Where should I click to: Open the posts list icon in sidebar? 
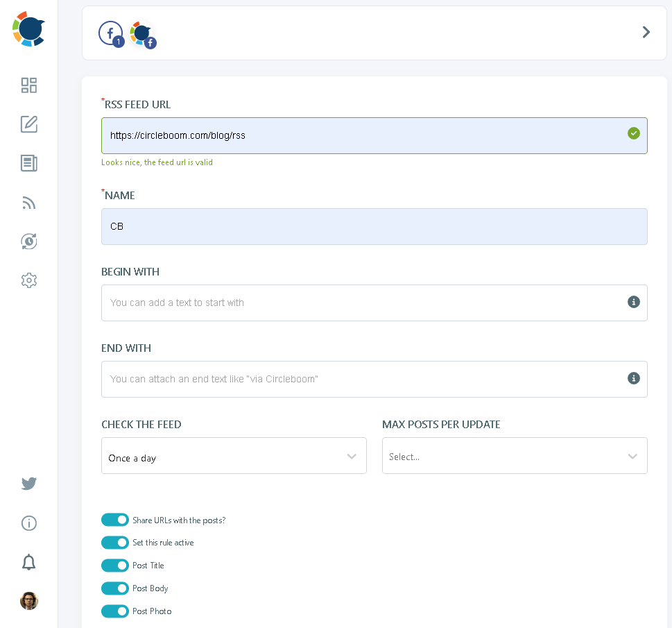click(x=28, y=163)
